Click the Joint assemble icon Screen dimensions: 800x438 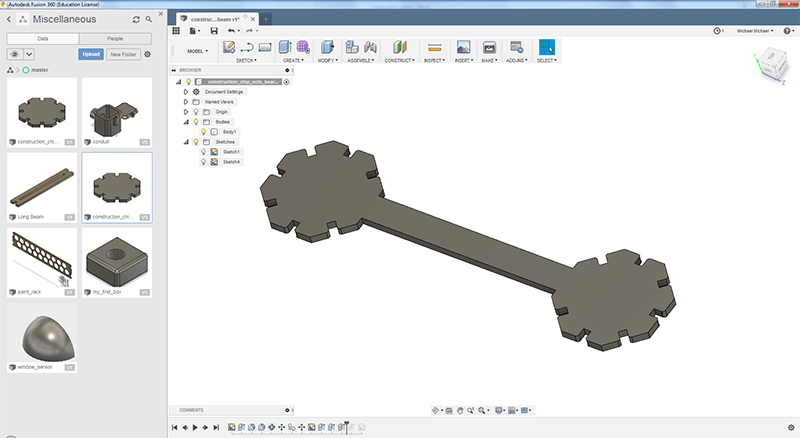(370, 47)
